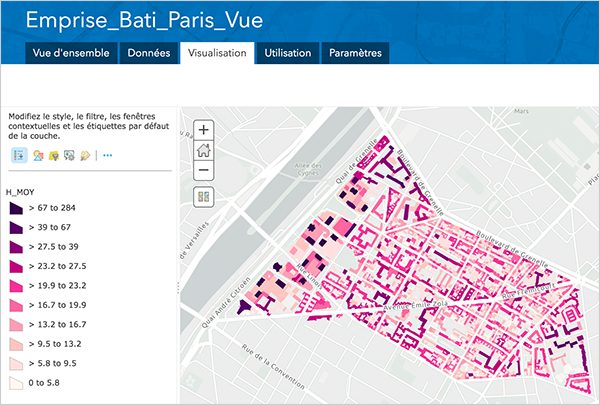
Task: Click the > 16.7 to 19.9 legend swatch
Action: click(x=16, y=305)
